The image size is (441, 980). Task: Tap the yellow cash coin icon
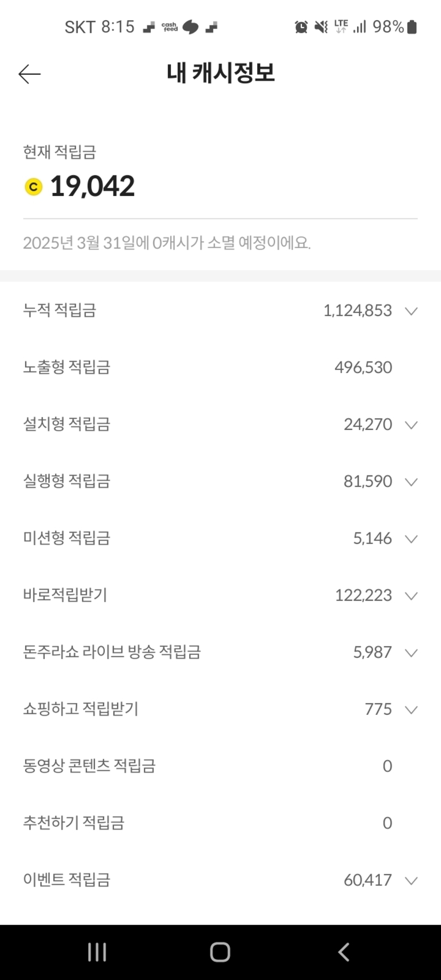click(33, 187)
